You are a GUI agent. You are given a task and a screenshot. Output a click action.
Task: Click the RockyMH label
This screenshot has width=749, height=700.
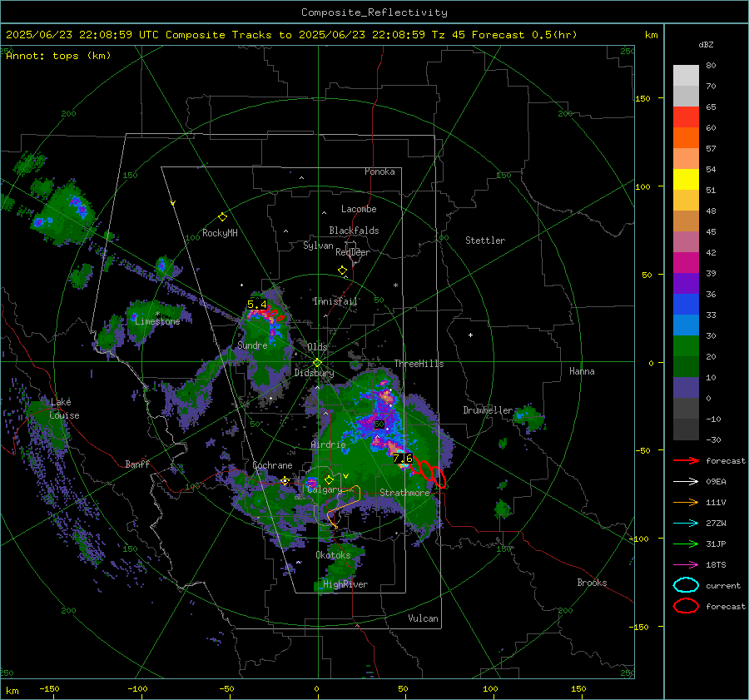click(220, 233)
